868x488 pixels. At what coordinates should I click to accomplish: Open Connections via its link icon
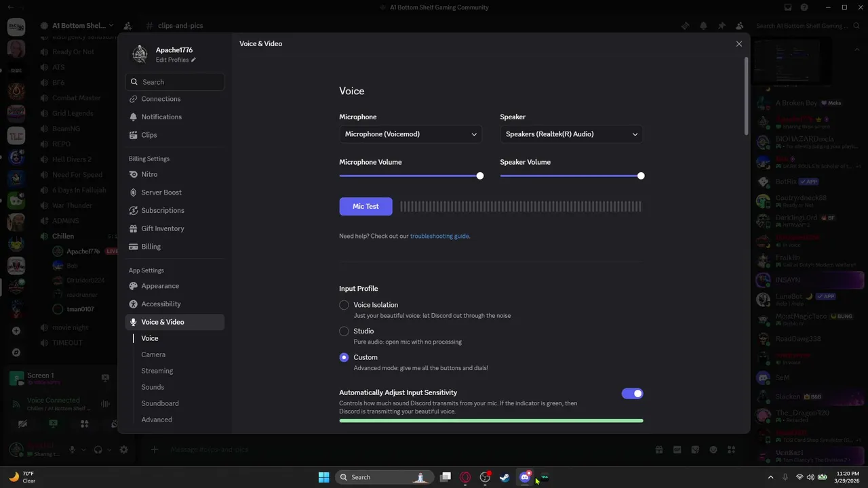tap(134, 99)
